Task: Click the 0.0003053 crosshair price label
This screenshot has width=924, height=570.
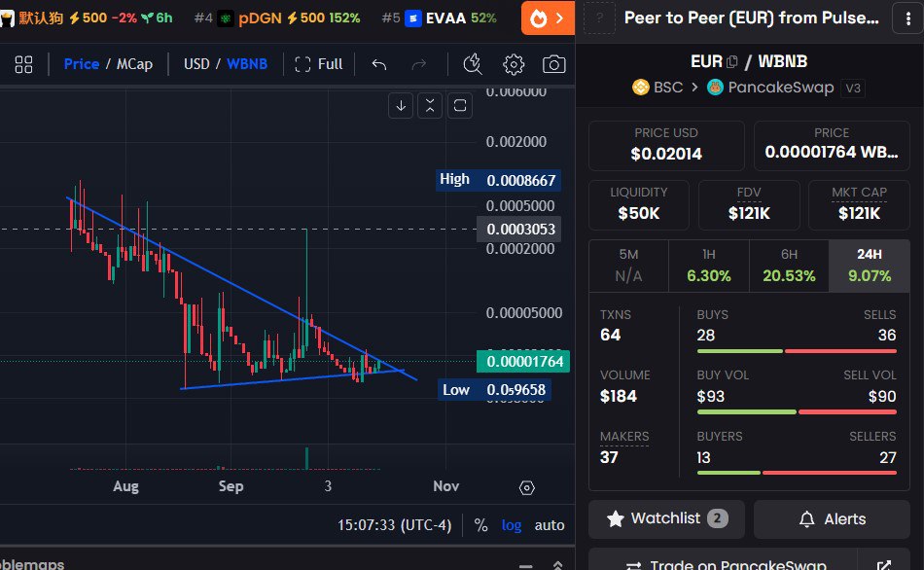Action: (519, 229)
